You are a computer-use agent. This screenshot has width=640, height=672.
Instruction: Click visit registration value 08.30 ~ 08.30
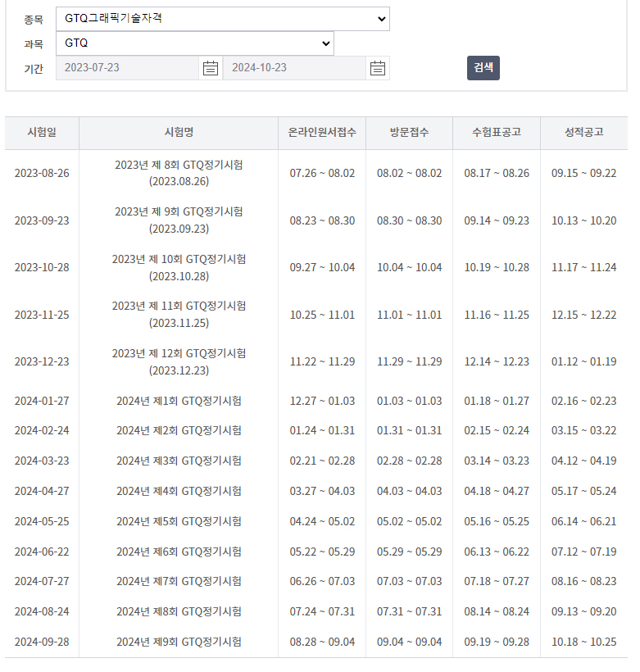(x=410, y=220)
